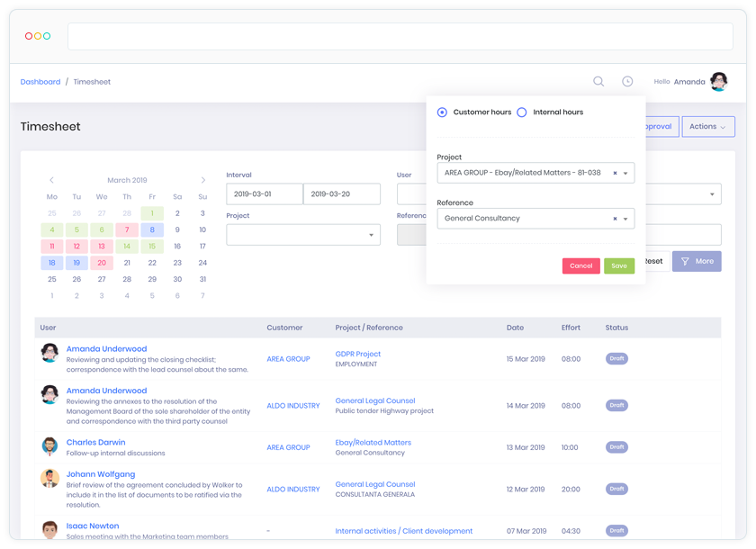Clear the AREA GROUP project selection
756x549 pixels.
pyautogui.click(x=615, y=173)
